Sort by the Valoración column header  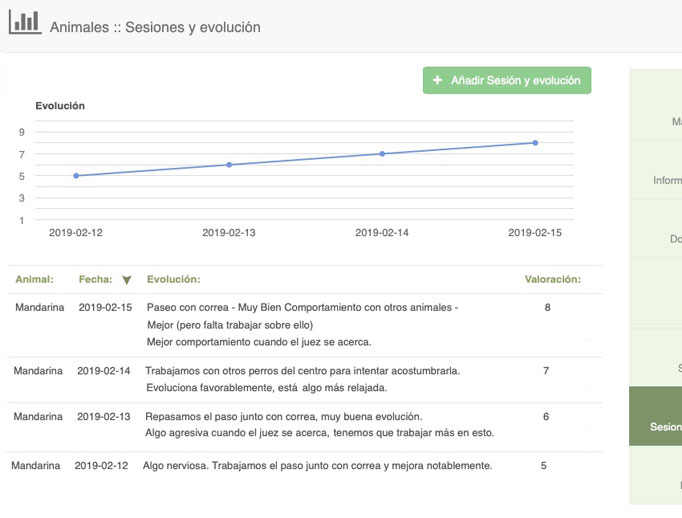(552, 280)
